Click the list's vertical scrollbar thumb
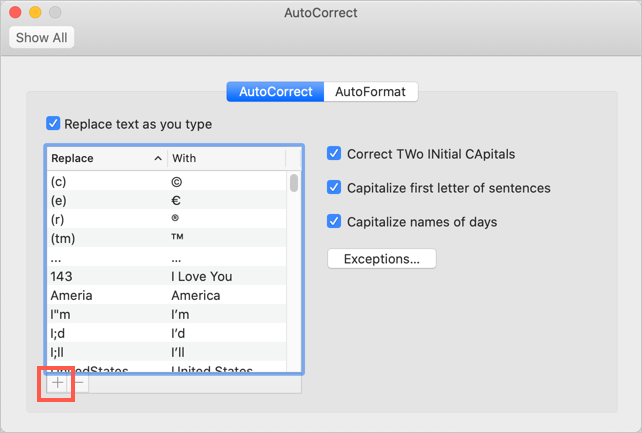This screenshot has height=433, width=642. click(x=293, y=183)
